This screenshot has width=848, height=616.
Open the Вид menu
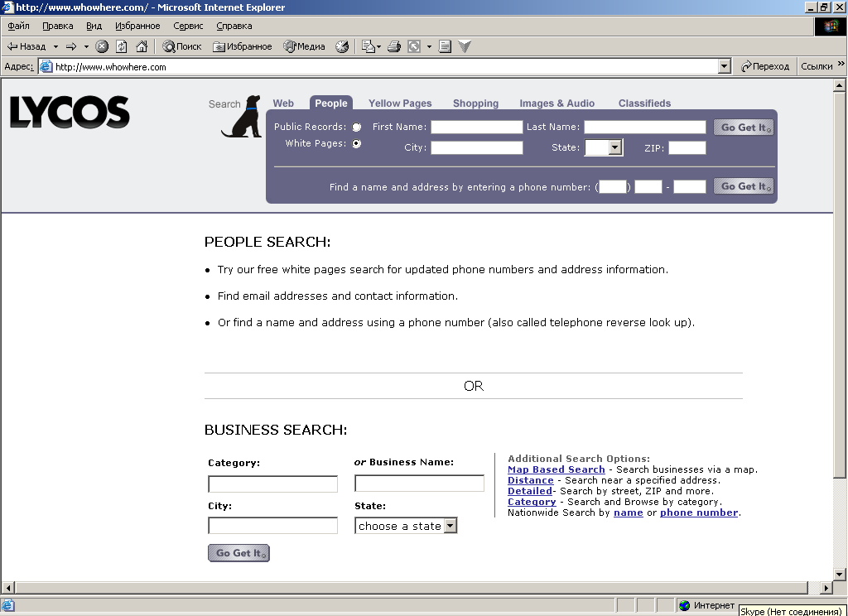click(94, 26)
